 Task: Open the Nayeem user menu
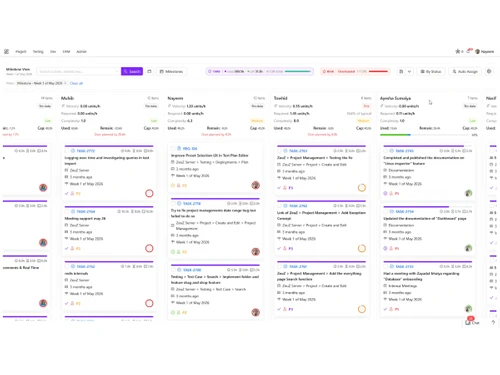pyautogui.click(x=484, y=51)
